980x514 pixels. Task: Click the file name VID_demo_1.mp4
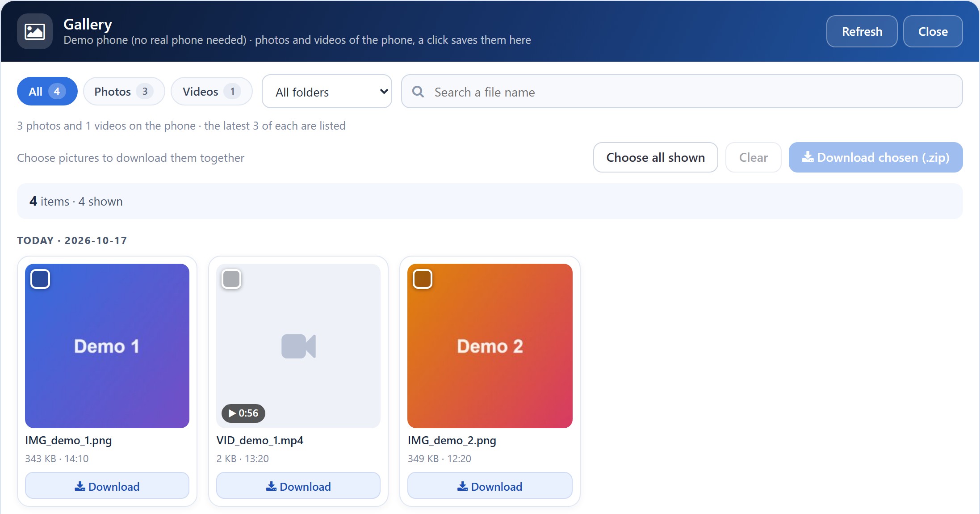click(260, 440)
